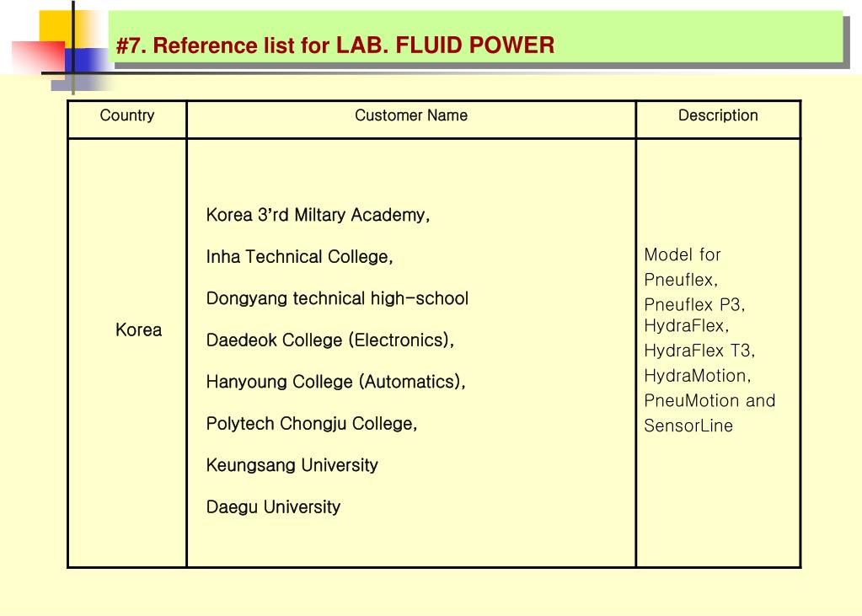Click 'Inha Technical College' entry
862x616 pixels.
point(300,257)
